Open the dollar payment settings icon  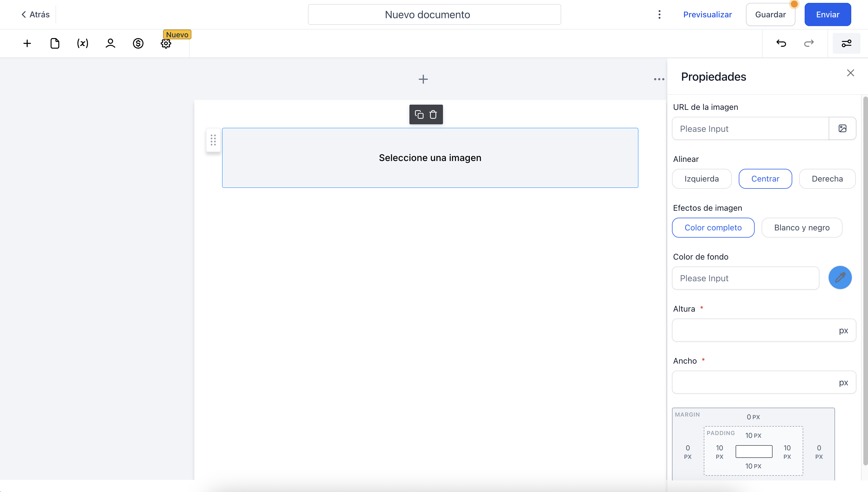tap(138, 43)
